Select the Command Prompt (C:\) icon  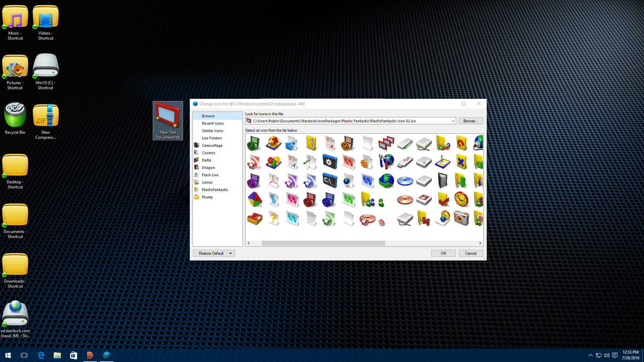tap(330, 181)
